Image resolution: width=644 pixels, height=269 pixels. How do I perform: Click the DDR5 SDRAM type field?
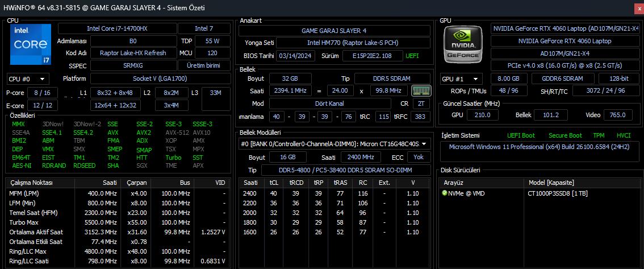392,78
